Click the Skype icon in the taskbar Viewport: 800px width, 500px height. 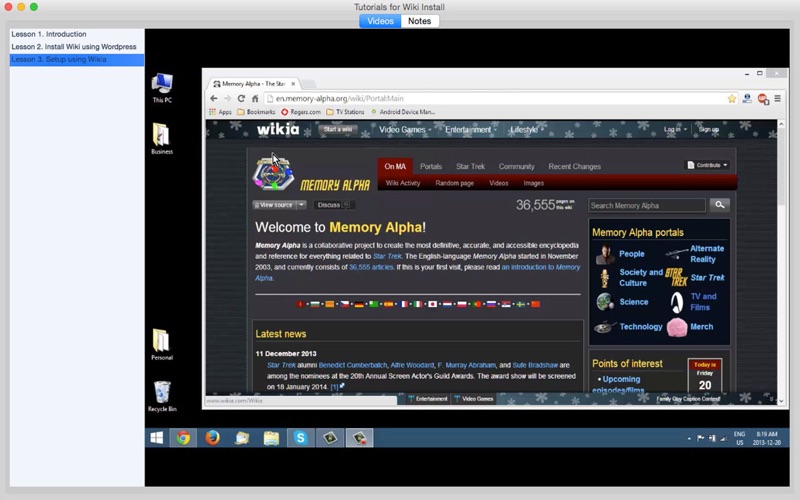(300, 438)
